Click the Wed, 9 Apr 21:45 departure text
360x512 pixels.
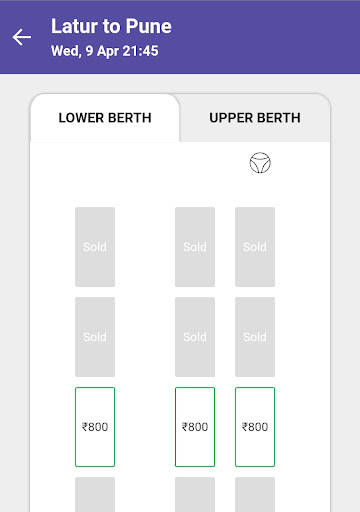tap(105, 51)
